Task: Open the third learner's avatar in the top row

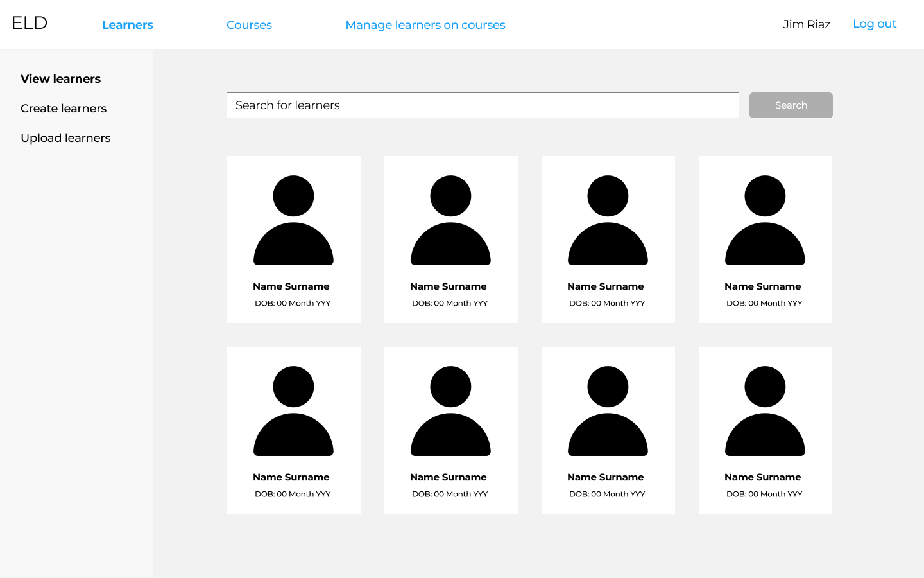Action: [x=608, y=220]
